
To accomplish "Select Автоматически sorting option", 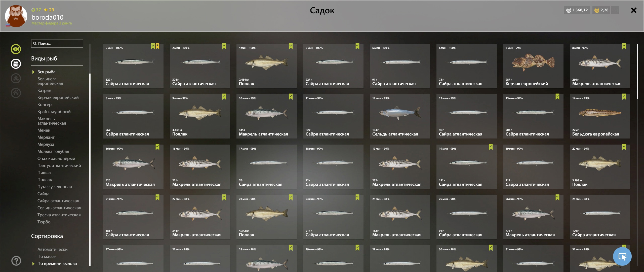I will [52, 250].
